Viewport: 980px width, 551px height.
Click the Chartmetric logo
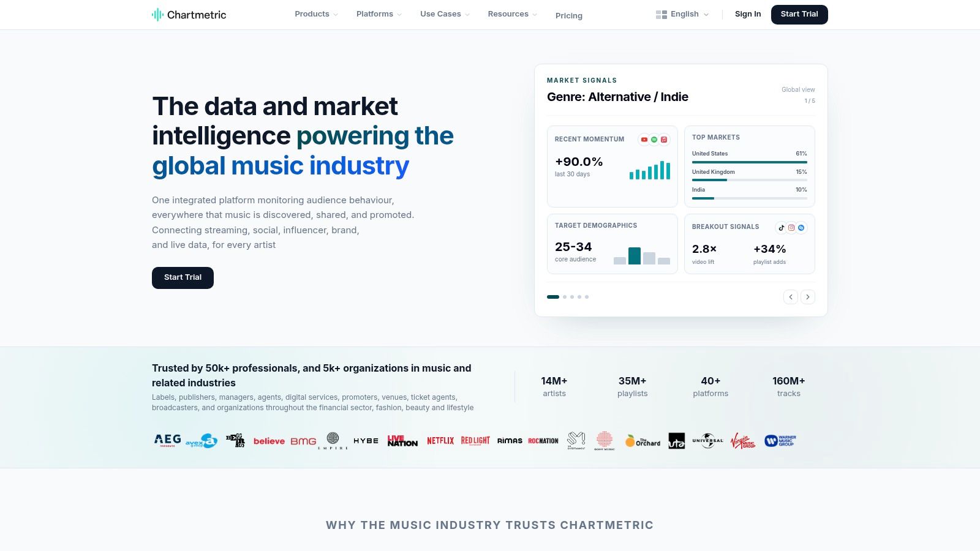(189, 15)
